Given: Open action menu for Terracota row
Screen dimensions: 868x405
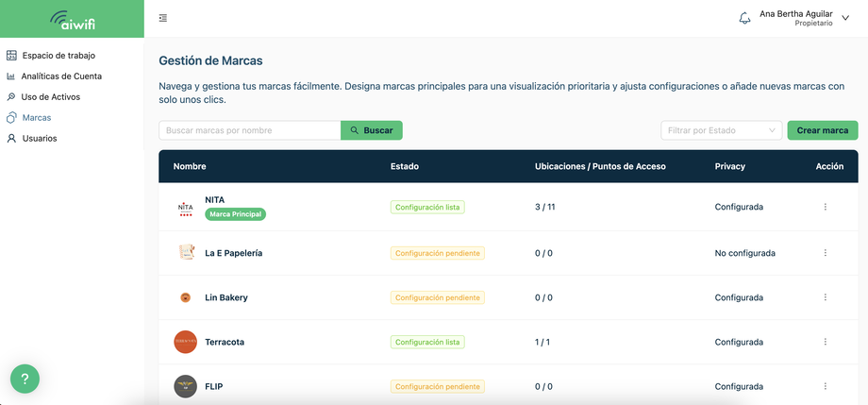Looking at the screenshot, I should (x=825, y=342).
